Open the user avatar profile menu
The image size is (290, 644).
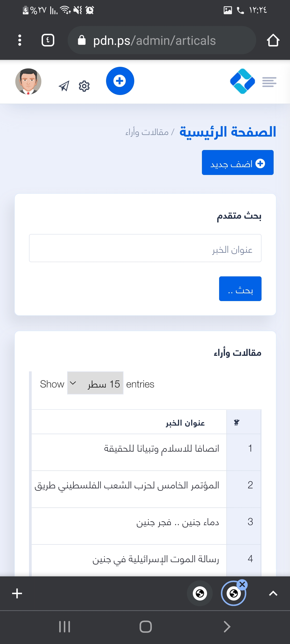[x=28, y=81]
